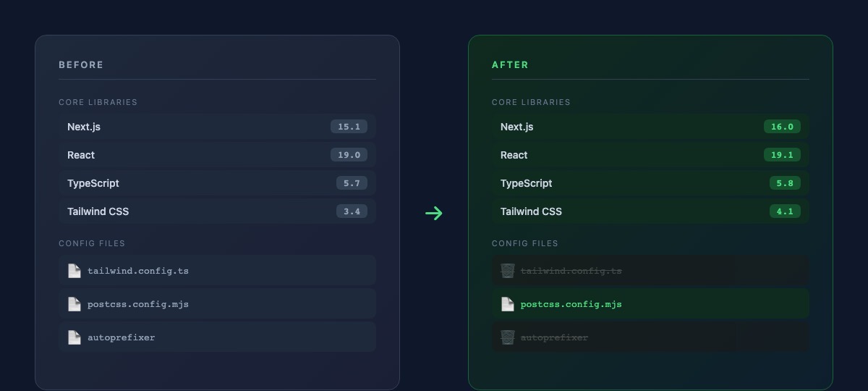Viewport: 868px width, 391px height.
Task: Click the AFTER panel heading
Action: pyautogui.click(x=510, y=65)
